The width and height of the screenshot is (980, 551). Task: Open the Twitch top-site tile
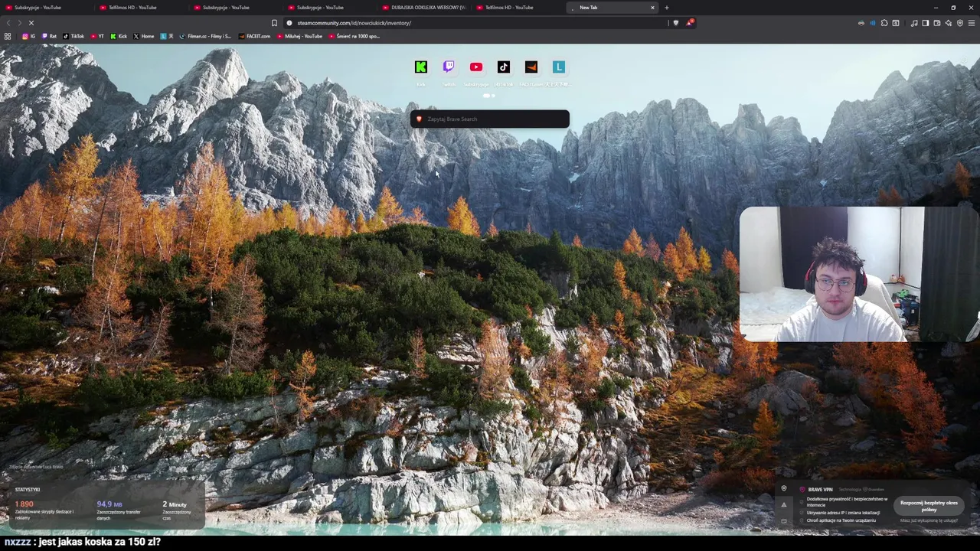pos(449,67)
